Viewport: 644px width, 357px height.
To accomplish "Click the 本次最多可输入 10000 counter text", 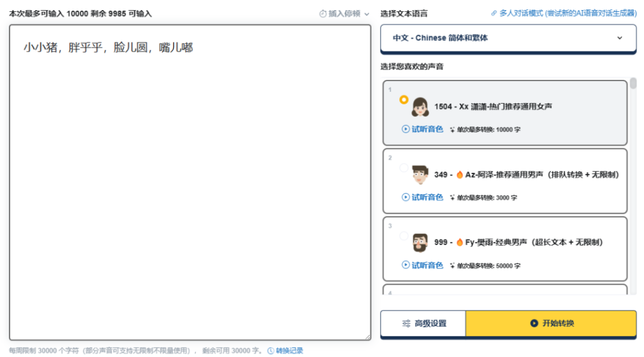I will pyautogui.click(x=80, y=14).
